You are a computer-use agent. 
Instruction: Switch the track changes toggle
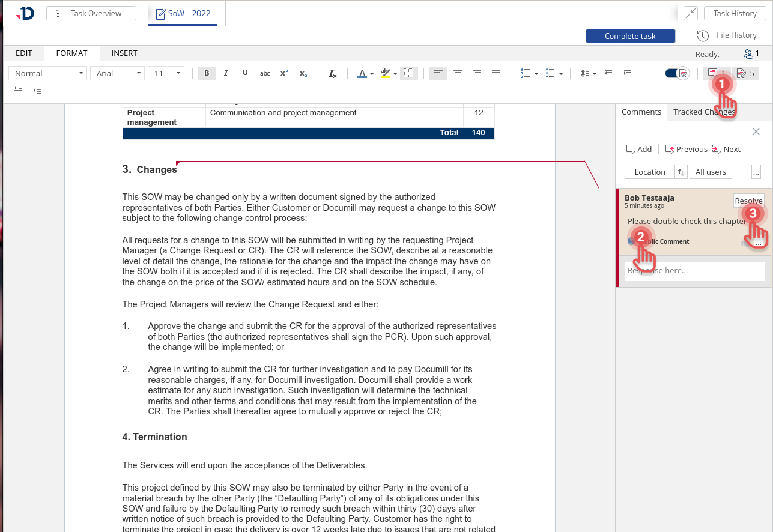coord(676,73)
